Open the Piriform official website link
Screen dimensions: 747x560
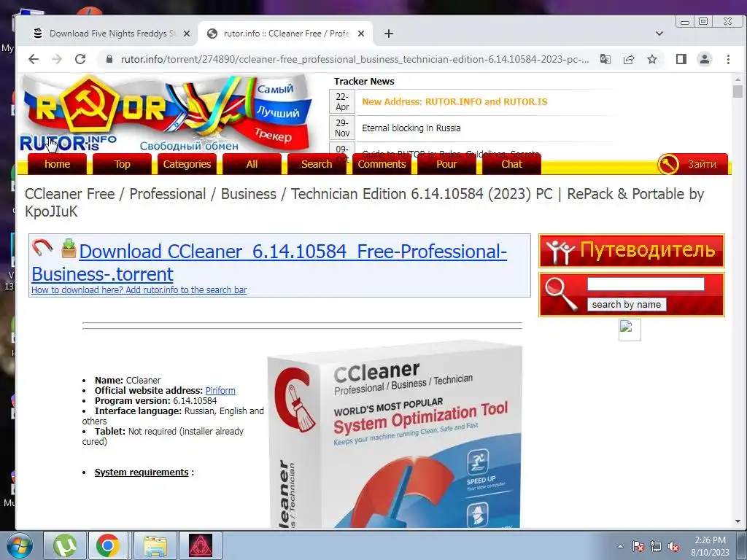click(x=220, y=391)
